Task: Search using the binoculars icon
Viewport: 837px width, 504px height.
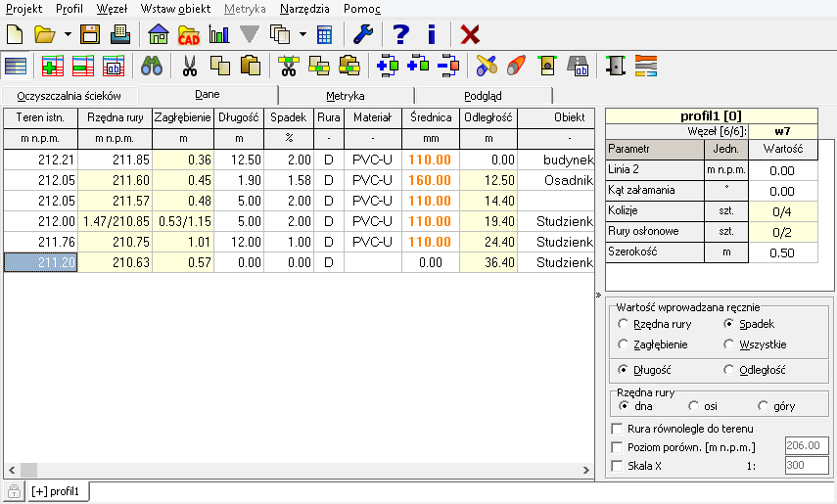Action: click(x=152, y=66)
